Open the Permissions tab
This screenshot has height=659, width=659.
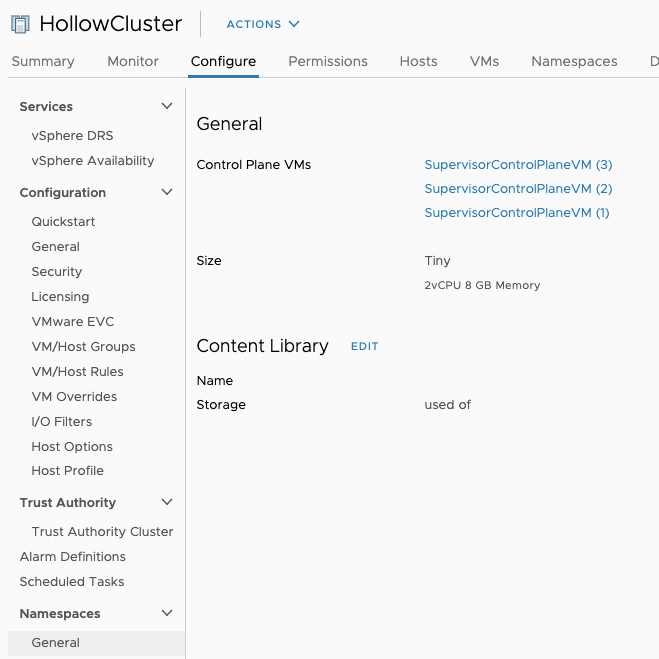point(328,61)
